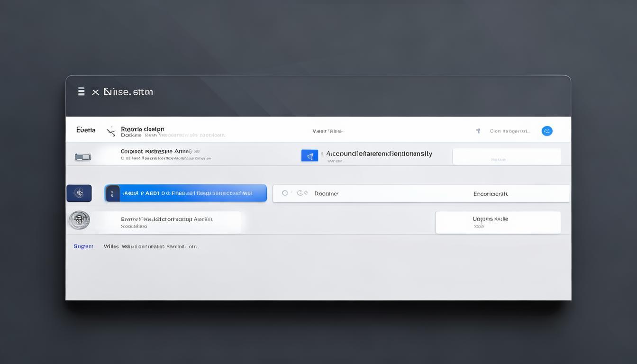
Task: Click the second circle icon in Dponiner row
Action: 300,193
